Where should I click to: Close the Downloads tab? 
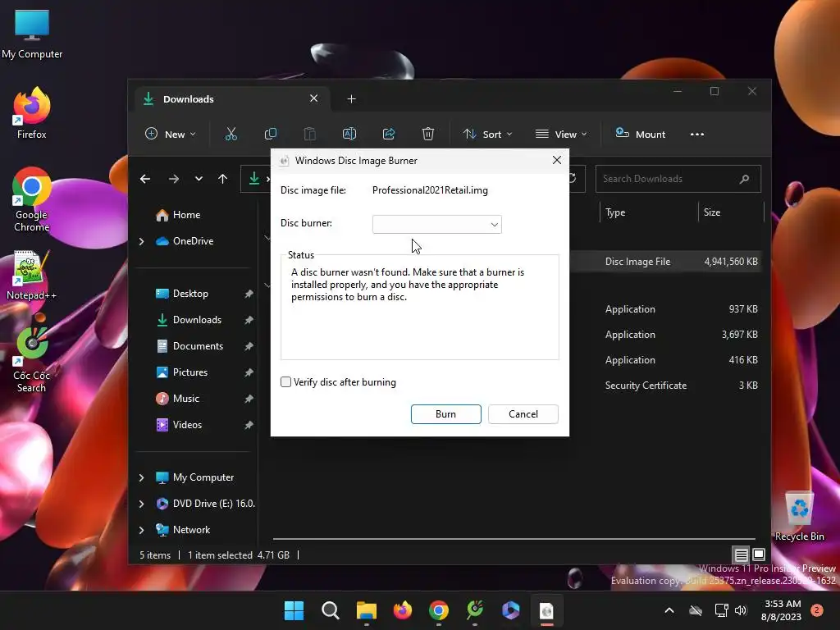pyautogui.click(x=314, y=98)
